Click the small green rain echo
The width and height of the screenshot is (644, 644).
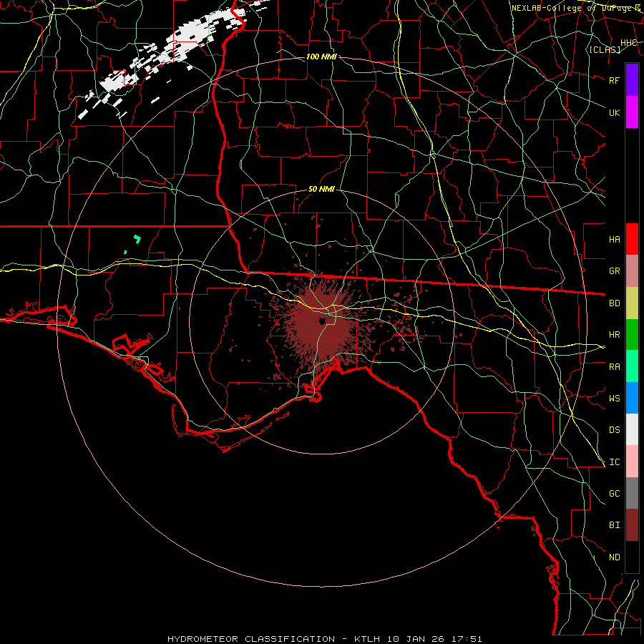137,238
